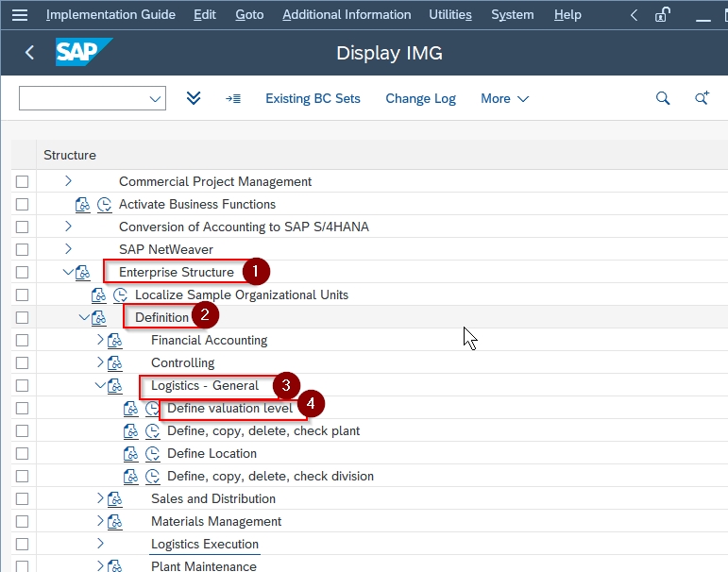Open documentation icon for Define Location
Image resolution: width=728 pixels, height=572 pixels.
tap(131, 454)
